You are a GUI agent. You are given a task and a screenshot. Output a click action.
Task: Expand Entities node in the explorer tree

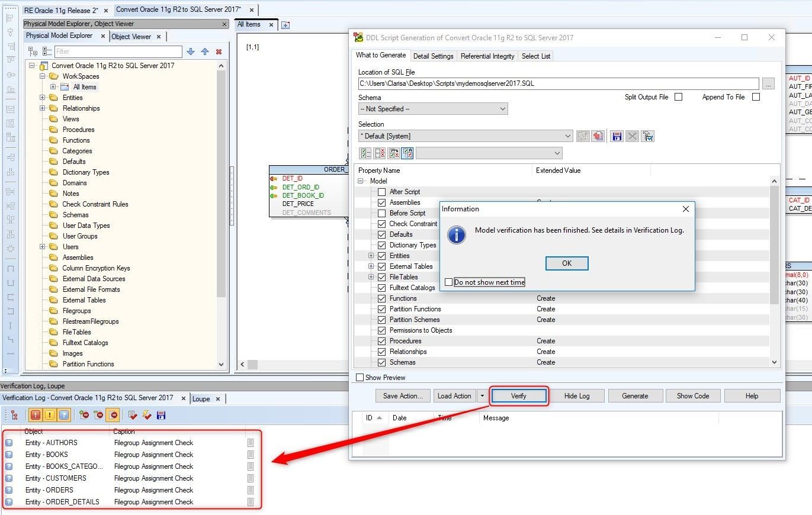click(43, 98)
